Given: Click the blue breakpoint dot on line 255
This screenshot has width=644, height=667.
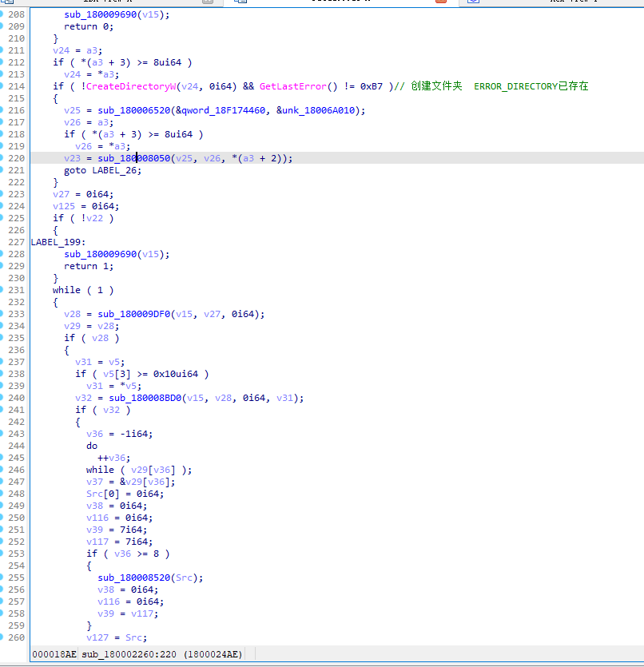Looking at the screenshot, I should (x=2, y=578).
